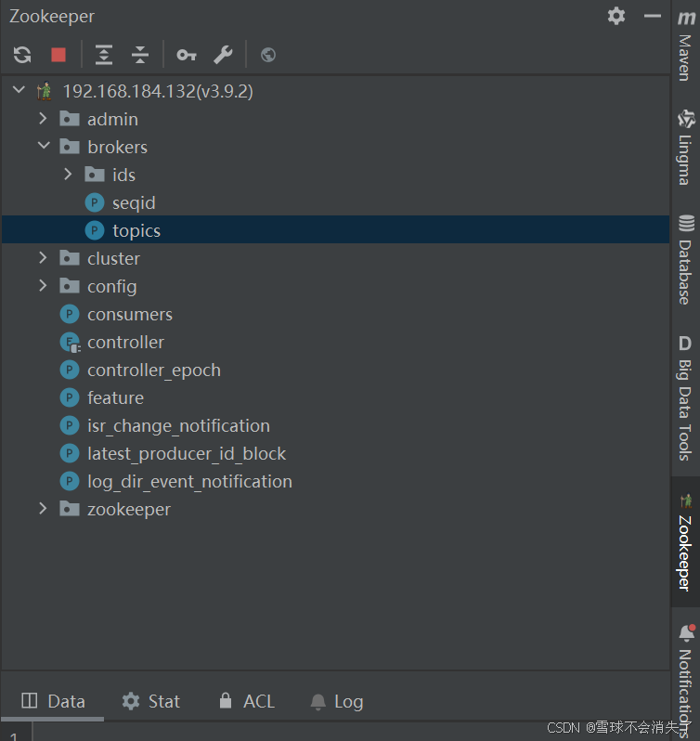Select the admin node
700x741 pixels.
tap(112, 119)
